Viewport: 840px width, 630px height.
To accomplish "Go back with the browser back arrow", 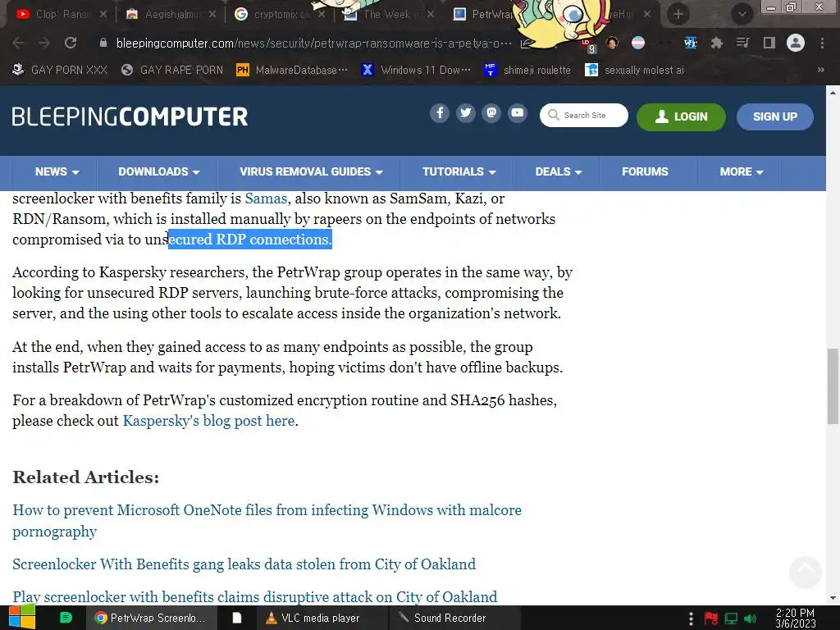I will pos(18,43).
